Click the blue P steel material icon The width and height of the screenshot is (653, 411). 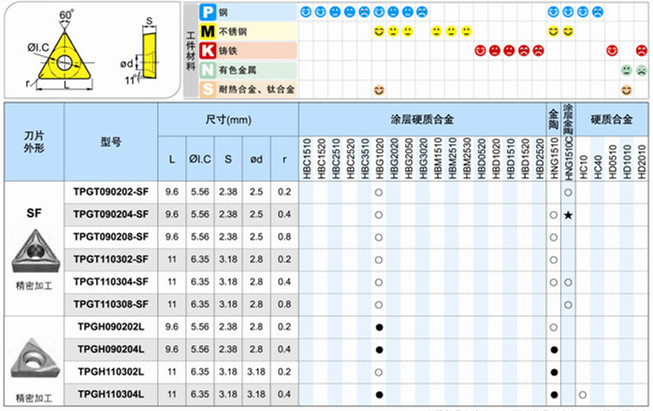click(x=206, y=12)
